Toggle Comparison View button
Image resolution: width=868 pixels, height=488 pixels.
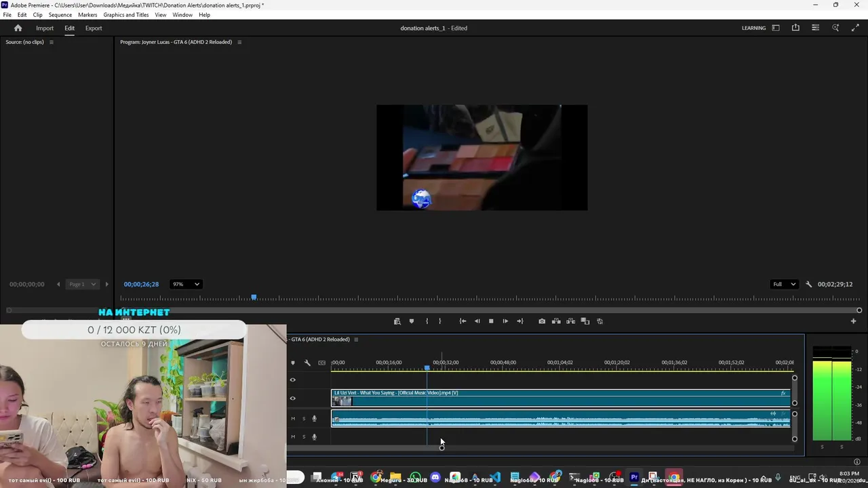pyautogui.click(x=585, y=321)
